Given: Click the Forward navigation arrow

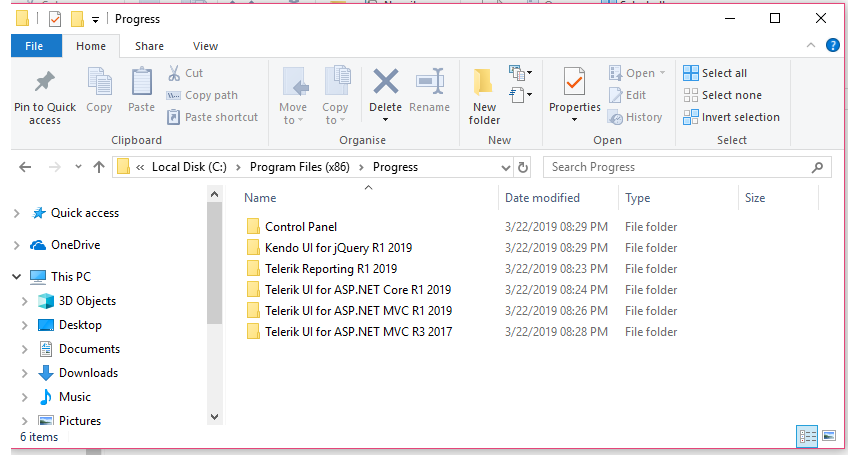Looking at the screenshot, I should click(54, 167).
